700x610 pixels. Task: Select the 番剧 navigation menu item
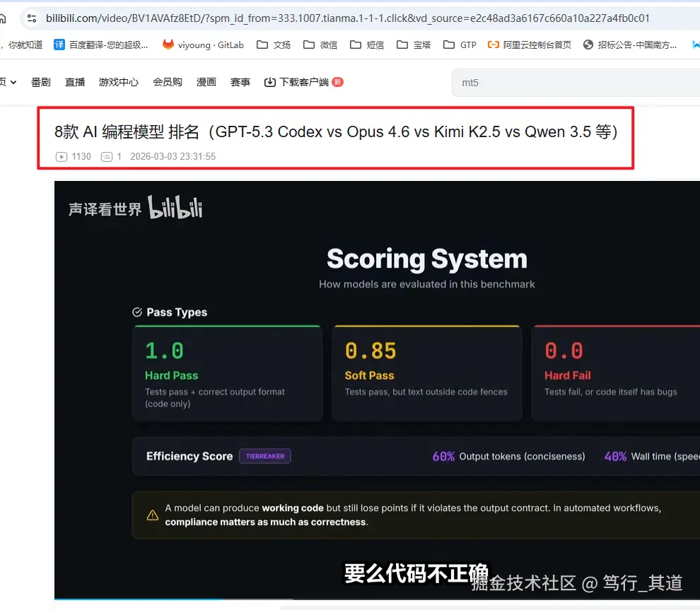tap(40, 81)
